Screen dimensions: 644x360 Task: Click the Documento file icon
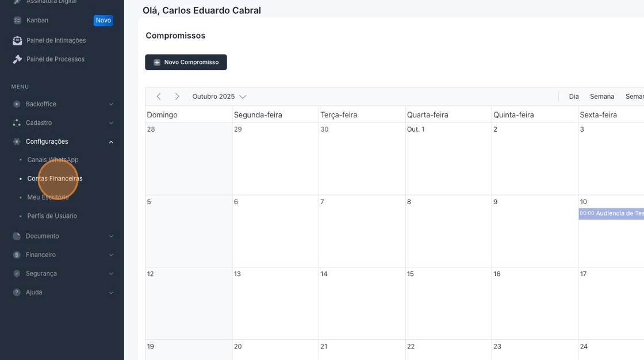pos(17,236)
